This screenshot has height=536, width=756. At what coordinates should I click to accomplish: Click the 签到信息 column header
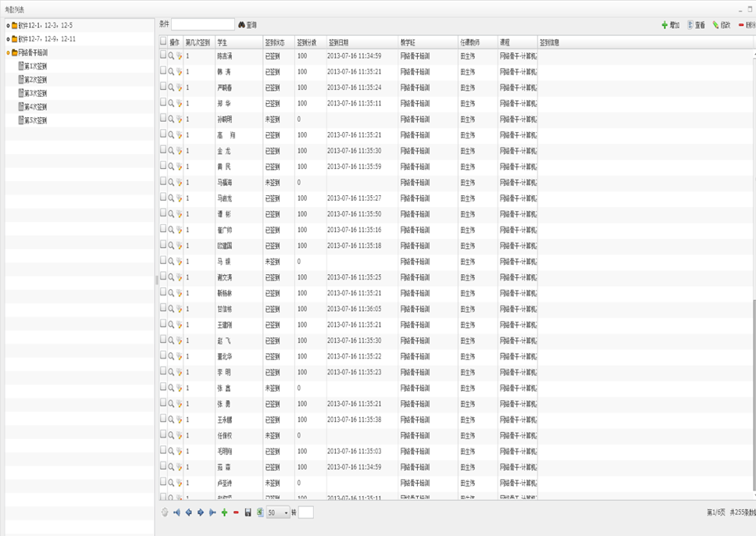(x=645, y=42)
